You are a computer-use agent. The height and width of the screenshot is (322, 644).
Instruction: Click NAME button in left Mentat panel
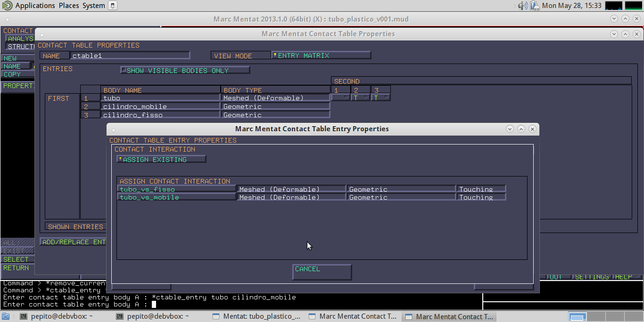[x=16, y=66]
